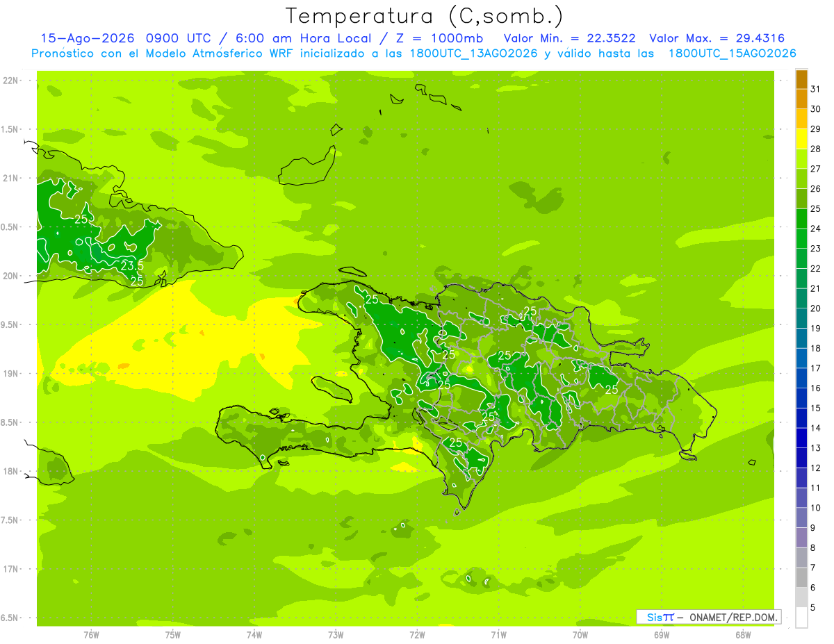Screen dimensions: 834x644
Task: Click the '19N' latitude axis label
Action: [10, 374]
